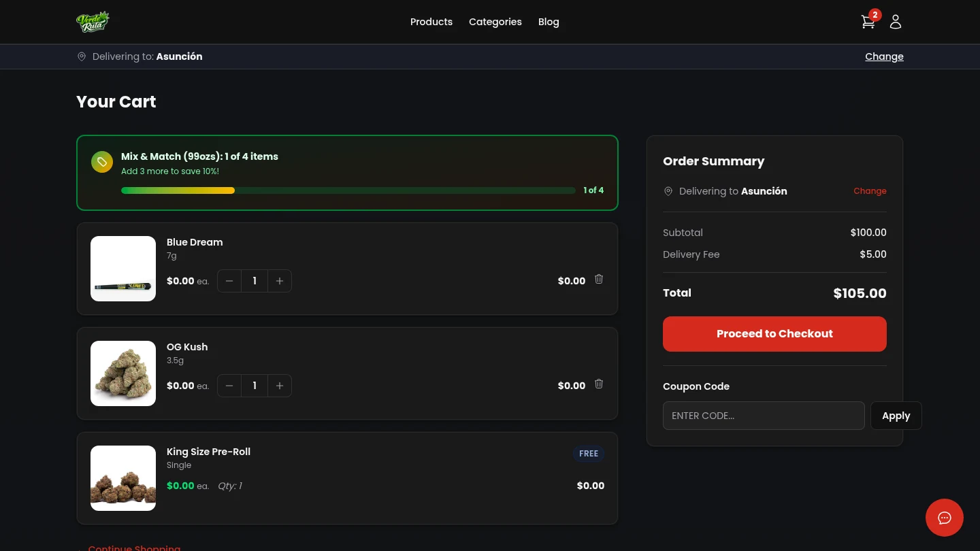This screenshot has height=551, width=980.
Task: Click Continue Shopping
Action: (134, 548)
